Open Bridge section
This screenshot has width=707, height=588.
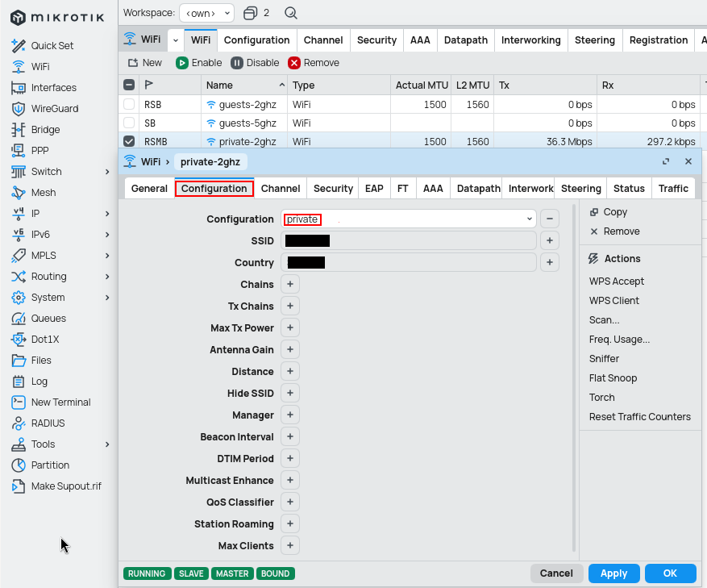[x=35, y=130]
